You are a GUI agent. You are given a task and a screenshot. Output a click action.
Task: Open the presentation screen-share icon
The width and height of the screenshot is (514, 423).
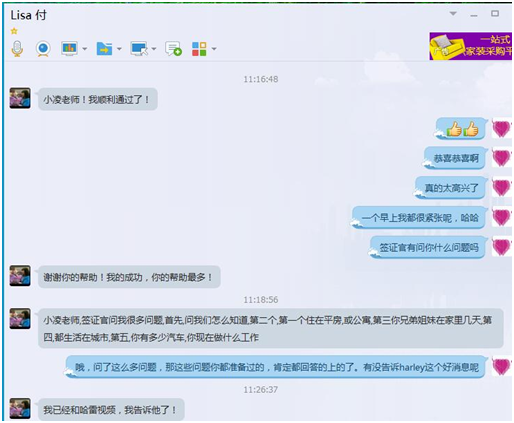pos(69,49)
